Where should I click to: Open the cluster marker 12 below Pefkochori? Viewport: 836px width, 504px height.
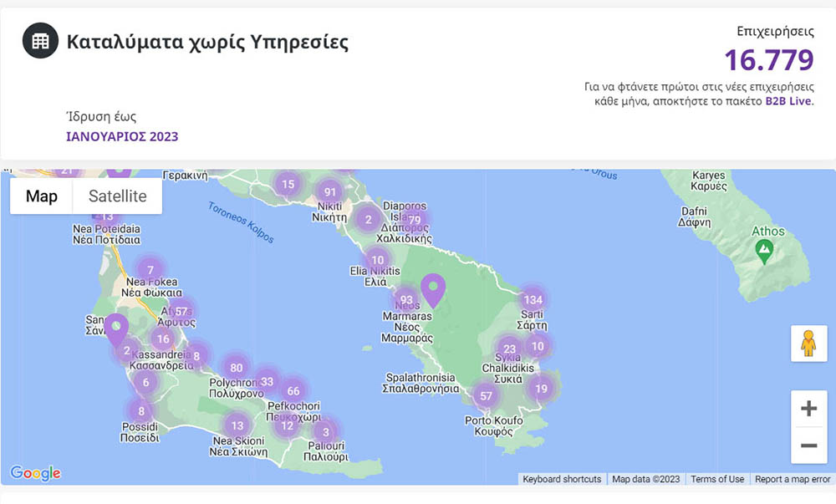tap(288, 425)
